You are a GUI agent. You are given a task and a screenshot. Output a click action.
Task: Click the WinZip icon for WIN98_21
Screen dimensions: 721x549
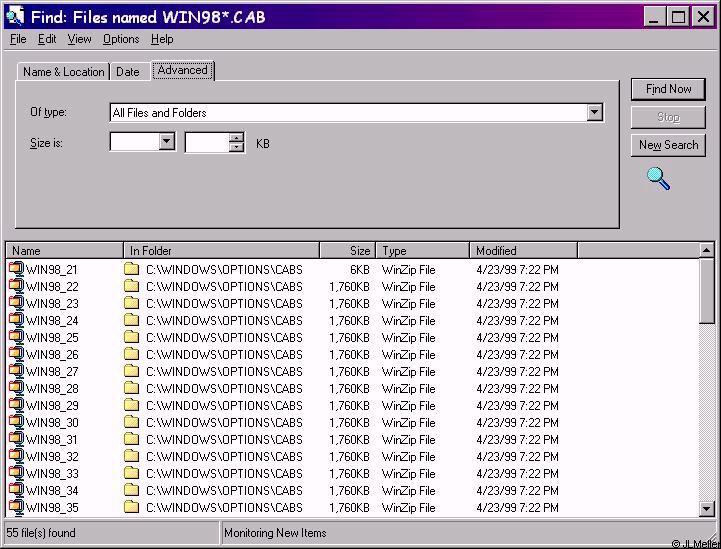(16, 269)
